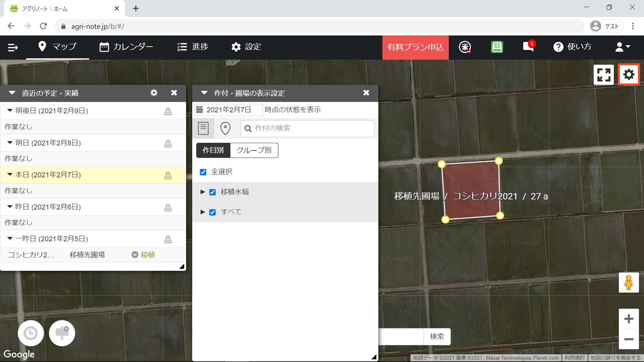Viewport: 644px width, 362px height.
Task: Expand the 移植水稲 tree item
Action: pos(203,192)
